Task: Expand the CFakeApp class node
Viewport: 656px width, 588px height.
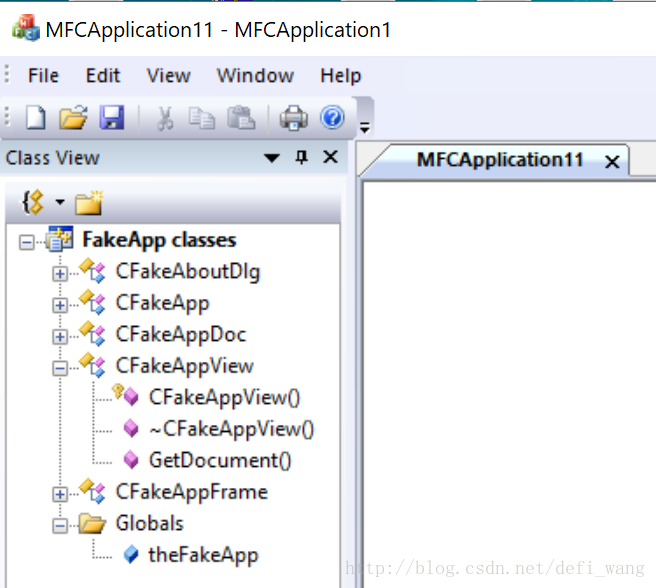Action: tap(60, 305)
